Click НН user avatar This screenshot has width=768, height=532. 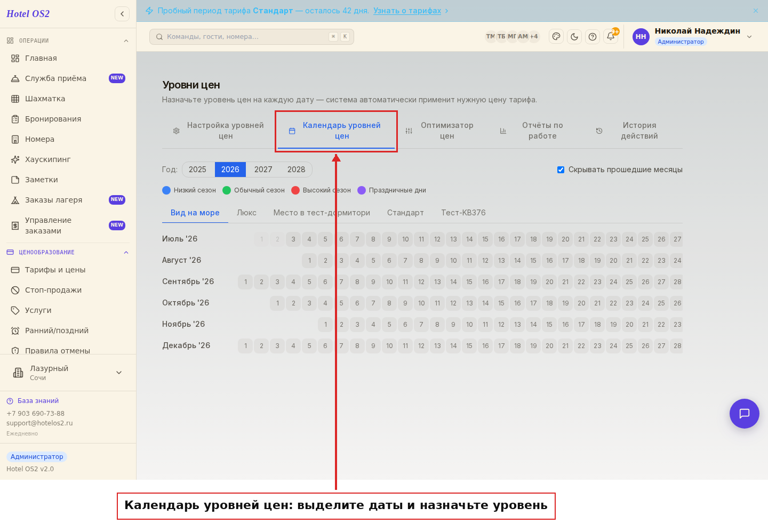click(641, 37)
